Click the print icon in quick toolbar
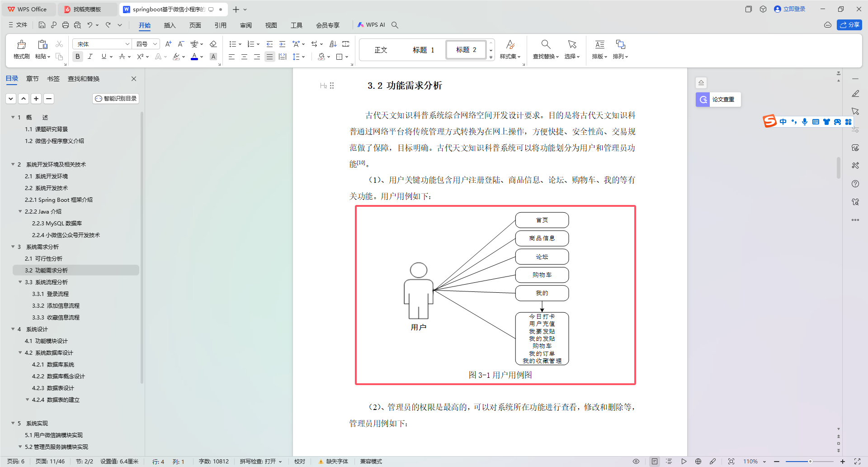Screen dimensions: 868x467 [66, 25]
